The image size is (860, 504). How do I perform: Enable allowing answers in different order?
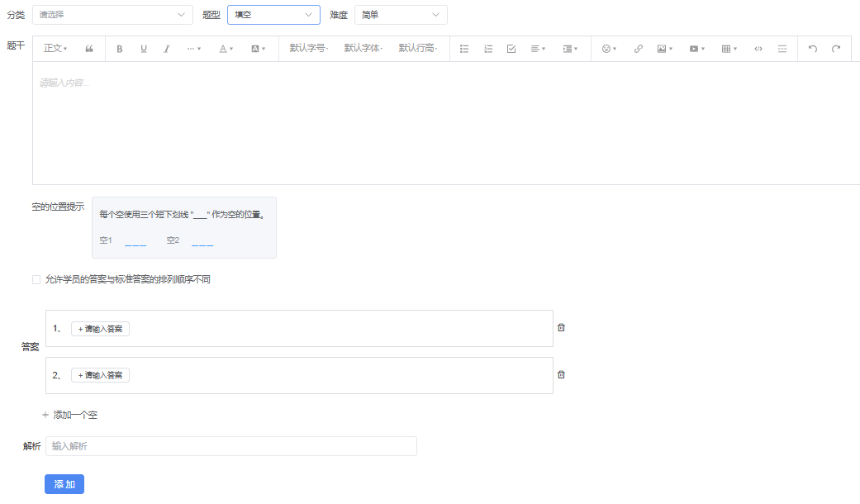[36, 280]
